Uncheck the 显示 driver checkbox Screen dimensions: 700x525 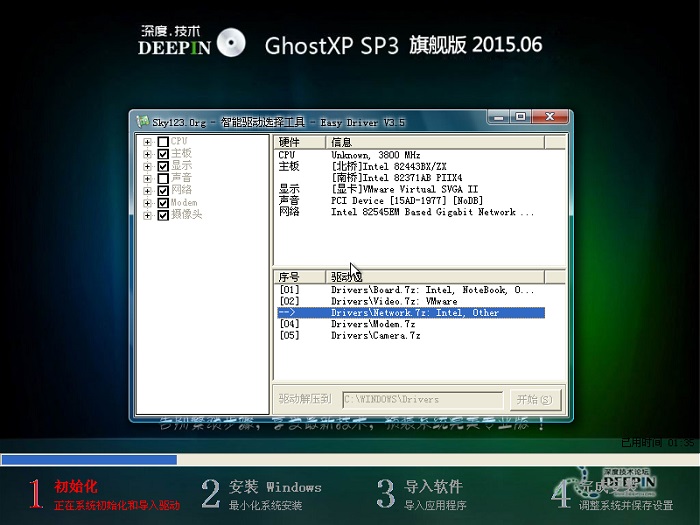(x=163, y=166)
